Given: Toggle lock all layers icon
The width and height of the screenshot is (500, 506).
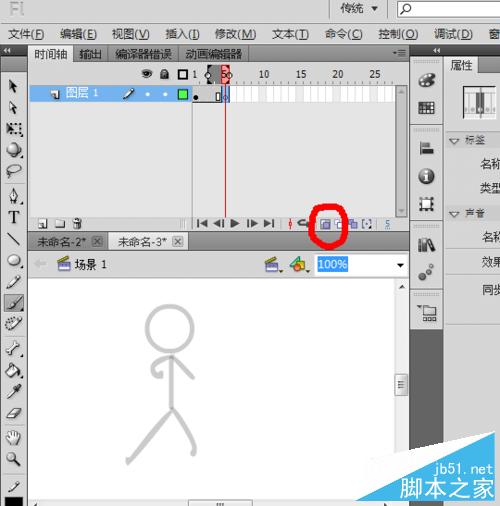Looking at the screenshot, I should coord(164,74).
